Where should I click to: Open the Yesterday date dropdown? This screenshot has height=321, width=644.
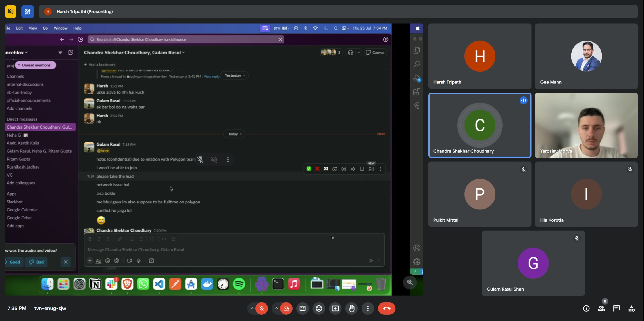point(235,75)
